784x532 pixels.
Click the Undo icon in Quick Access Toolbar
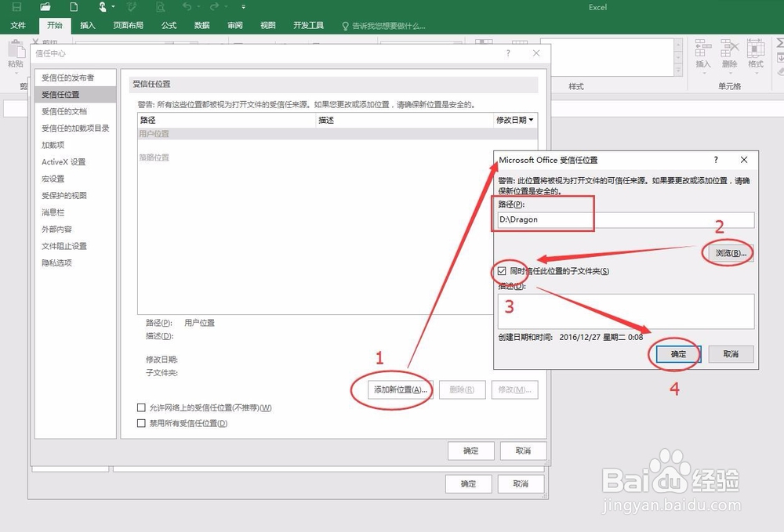(x=187, y=6)
